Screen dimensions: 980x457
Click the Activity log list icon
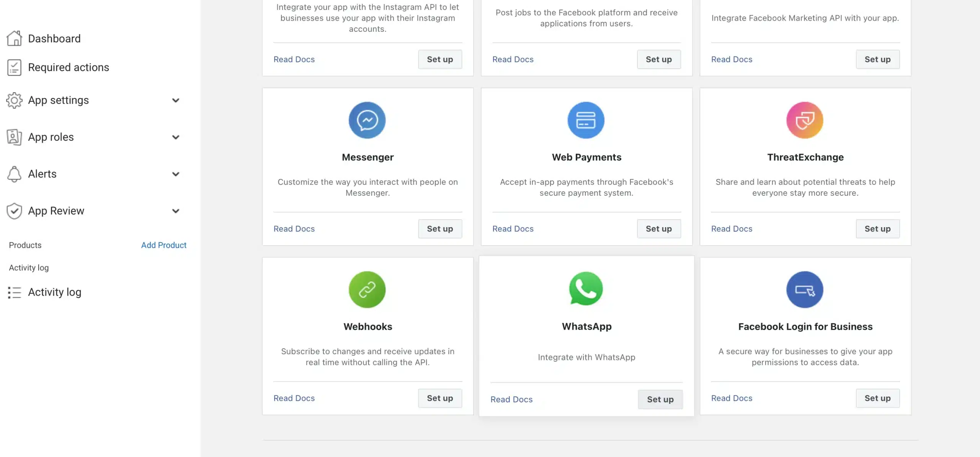(x=15, y=292)
